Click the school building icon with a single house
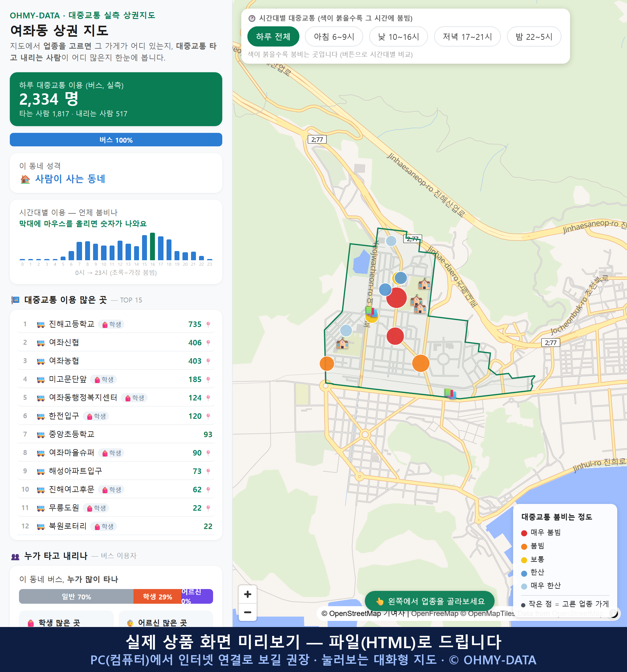Viewport: 627px width, 672px height. (424, 283)
